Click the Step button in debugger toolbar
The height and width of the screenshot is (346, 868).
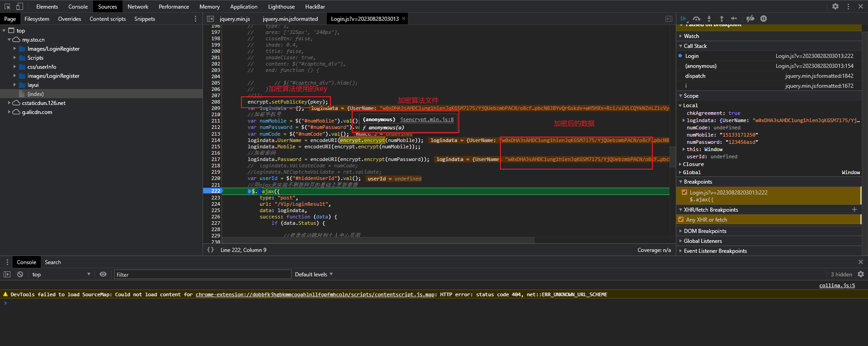click(x=734, y=19)
